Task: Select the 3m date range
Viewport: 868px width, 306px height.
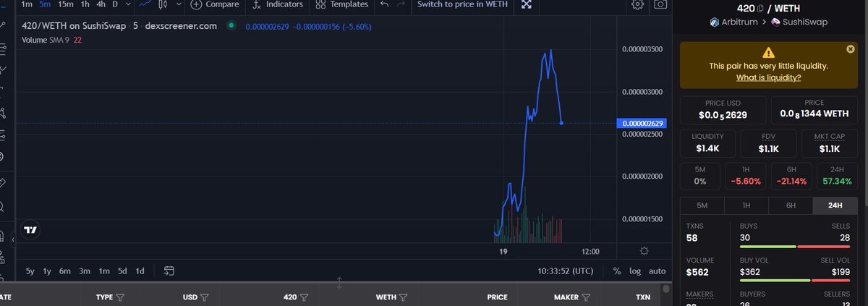Action: tap(85, 271)
